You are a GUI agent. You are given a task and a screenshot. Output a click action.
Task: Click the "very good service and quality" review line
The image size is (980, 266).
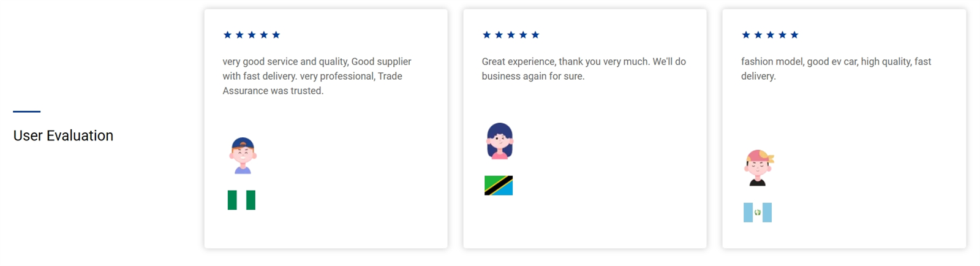tap(317, 62)
